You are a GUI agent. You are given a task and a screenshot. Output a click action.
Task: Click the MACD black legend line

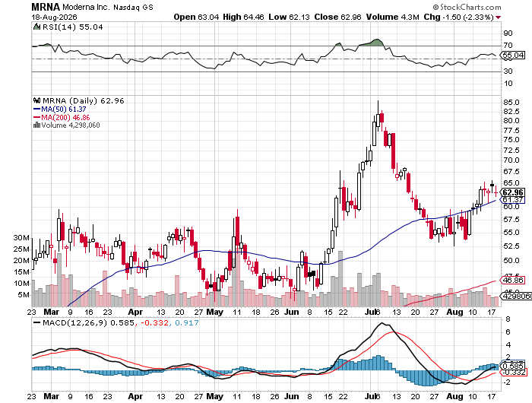pyautogui.click(x=37, y=322)
